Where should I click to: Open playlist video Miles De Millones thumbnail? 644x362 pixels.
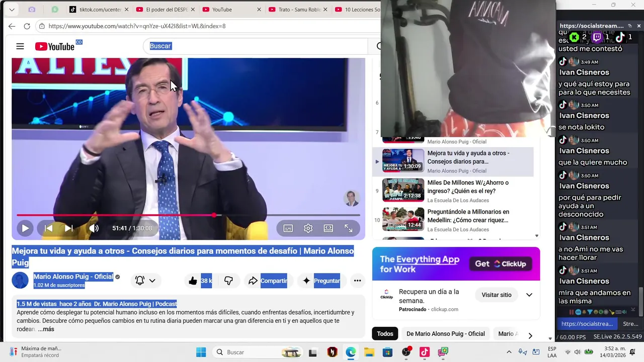click(x=403, y=190)
